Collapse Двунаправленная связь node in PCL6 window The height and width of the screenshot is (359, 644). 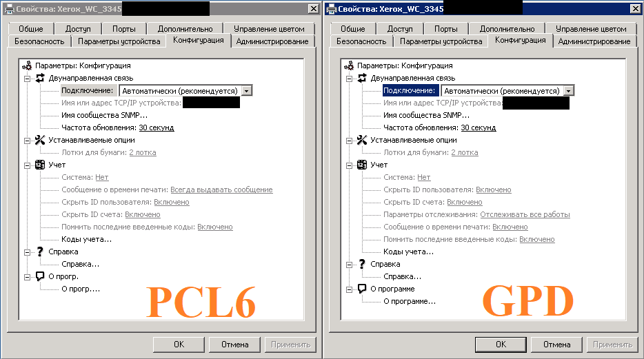[27, 79]
